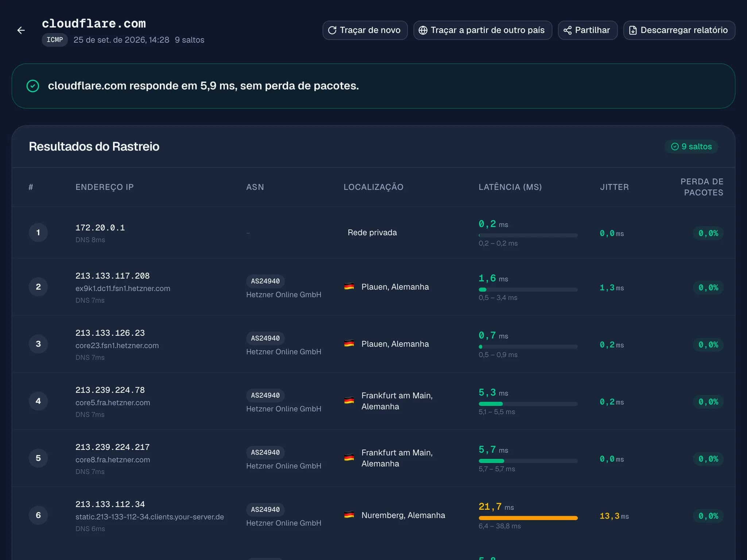Click hop number 5 circle
747x560 pixels.
tap(38, 458)
